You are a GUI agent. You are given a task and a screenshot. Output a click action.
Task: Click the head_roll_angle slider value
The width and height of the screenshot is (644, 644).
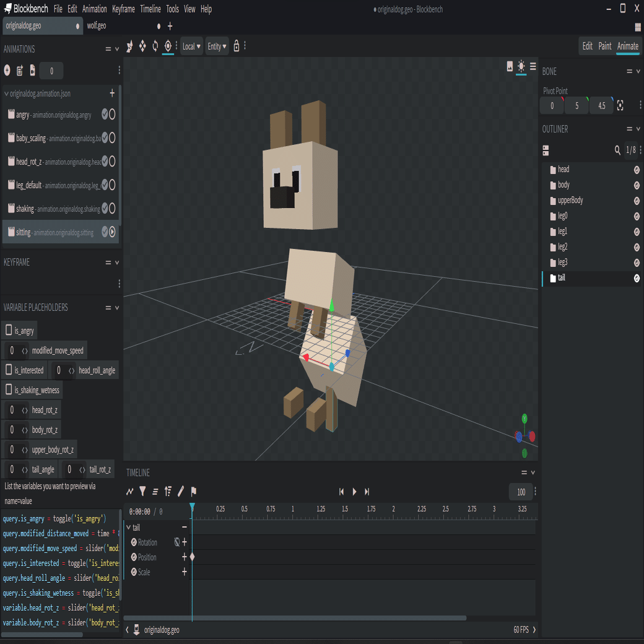point(59,370)
